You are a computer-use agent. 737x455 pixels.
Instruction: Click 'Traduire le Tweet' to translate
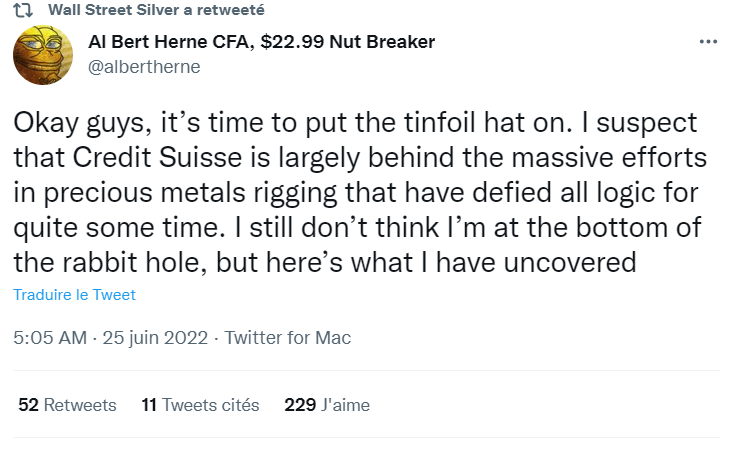coord(74,295)
